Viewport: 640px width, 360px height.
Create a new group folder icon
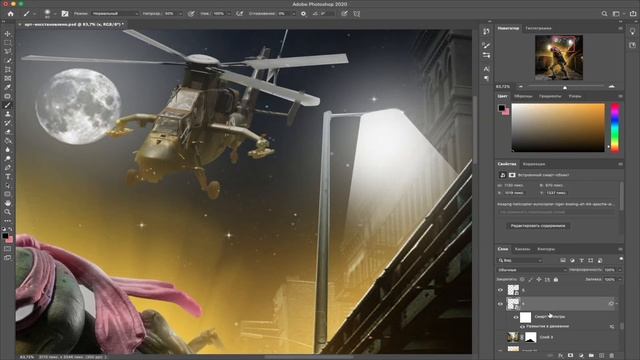pos(591,356)
